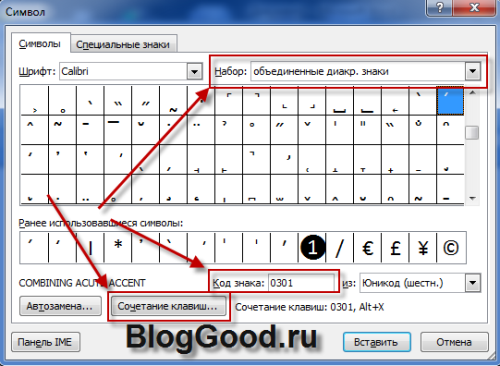The width and height of the screenshot is (500, 366).
Task: Pick the combining caron in second row
Action: click(x=312, y=130)
